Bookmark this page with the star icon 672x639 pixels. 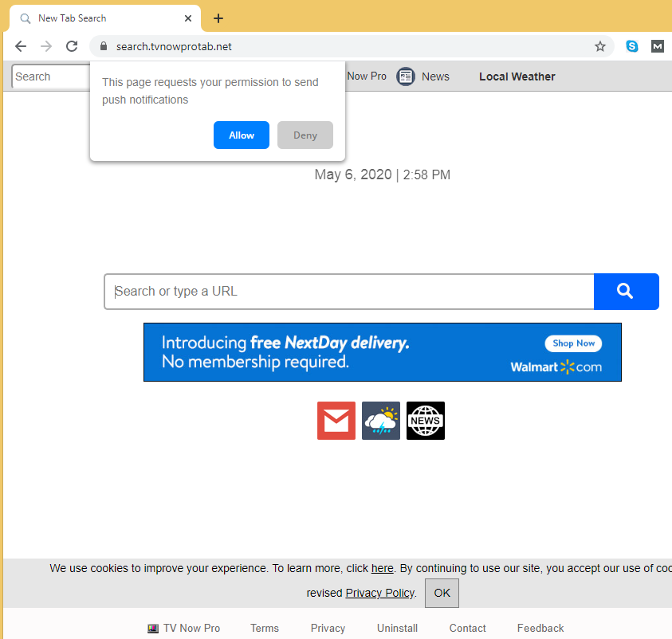pos(600,46)
